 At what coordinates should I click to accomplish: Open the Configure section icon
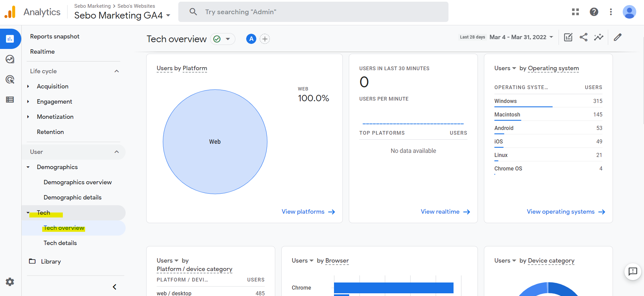pos(10,100)
